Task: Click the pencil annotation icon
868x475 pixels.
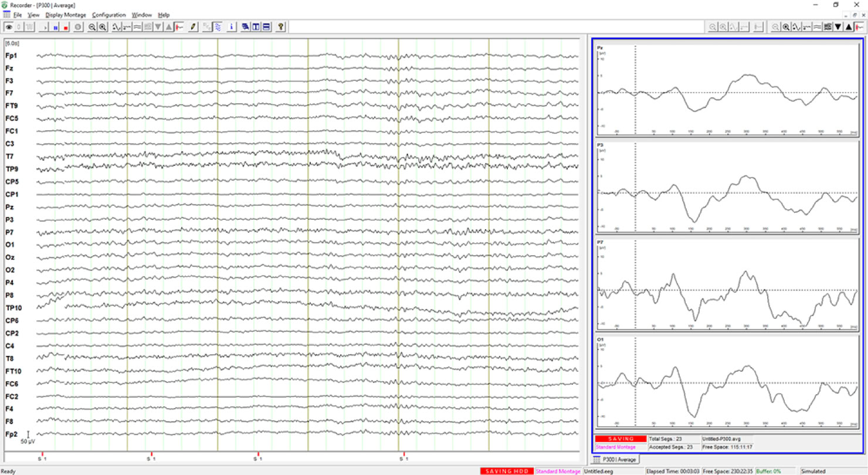Action: [193, 27]
